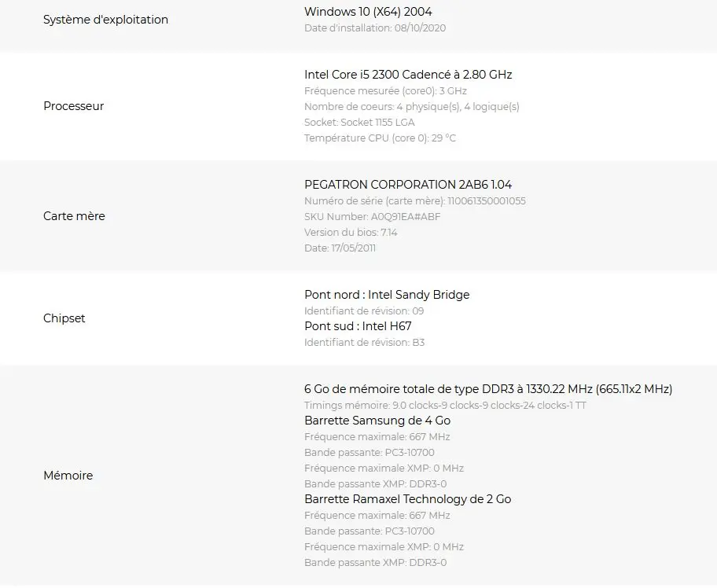The width and height of the screenshot is (717, 588).
Task: Select the Intel Core i5 2300 heading
Action: pyautogui.click(x=408, y=75)
